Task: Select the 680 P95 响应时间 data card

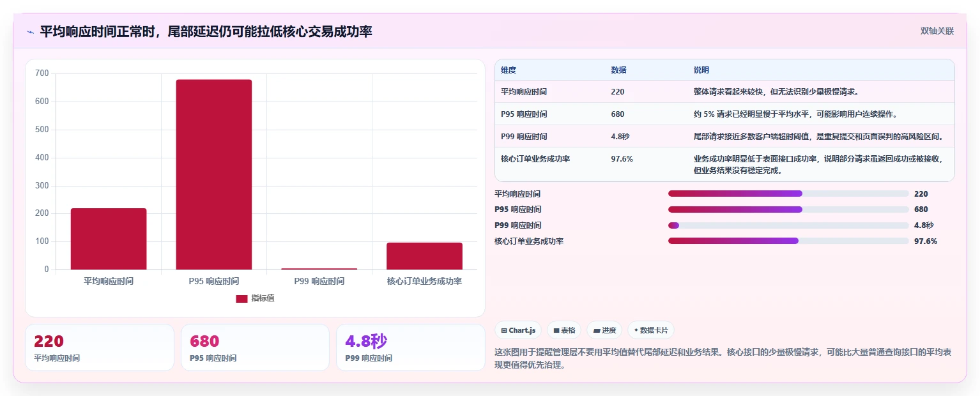Action: tap(255, 347)
